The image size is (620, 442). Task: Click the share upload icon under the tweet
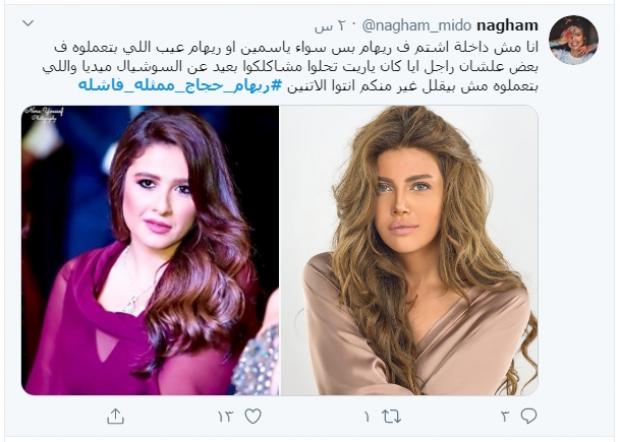point(115,416)
